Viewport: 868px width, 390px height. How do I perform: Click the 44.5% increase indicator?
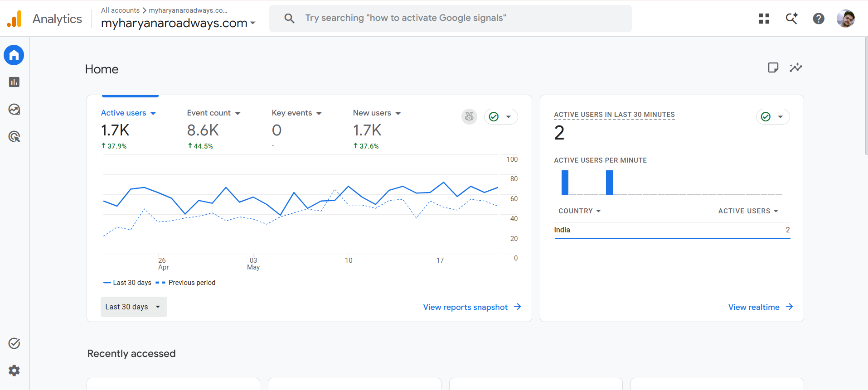tap(200, 146)
